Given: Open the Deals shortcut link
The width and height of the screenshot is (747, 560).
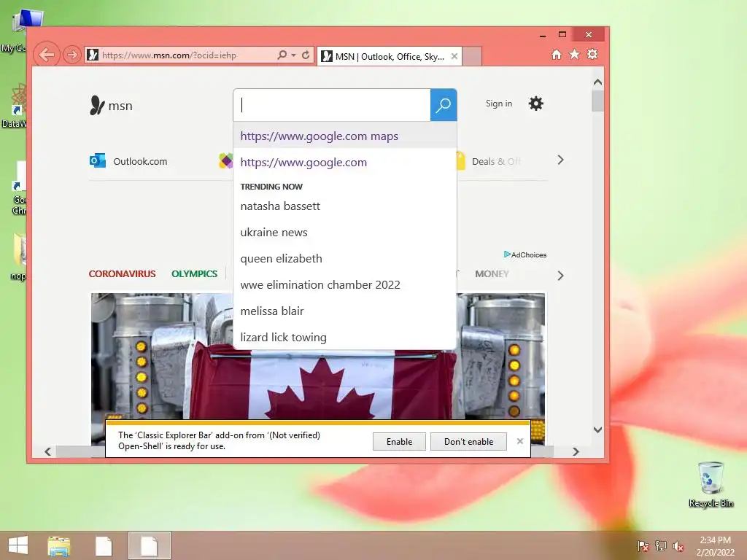Looking at the screenshot, I should coord(496,161).
